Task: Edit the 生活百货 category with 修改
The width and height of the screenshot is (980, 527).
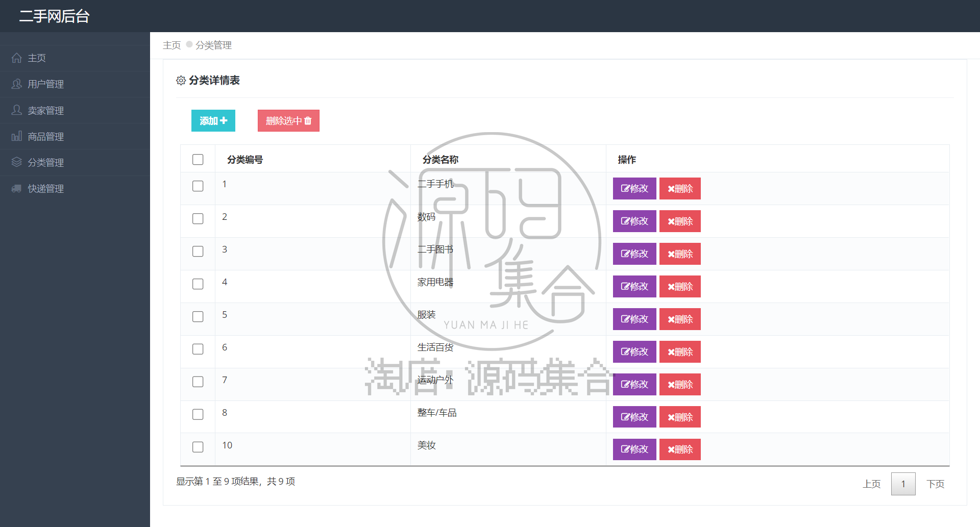Action: pyautogui.click(x=634, y=352)
